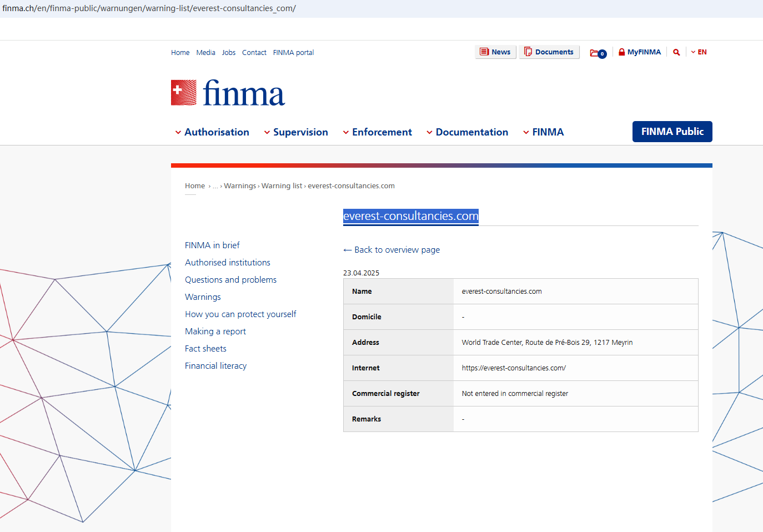
Task: Expand the FINMA main menu
Action: coord(544,132)
